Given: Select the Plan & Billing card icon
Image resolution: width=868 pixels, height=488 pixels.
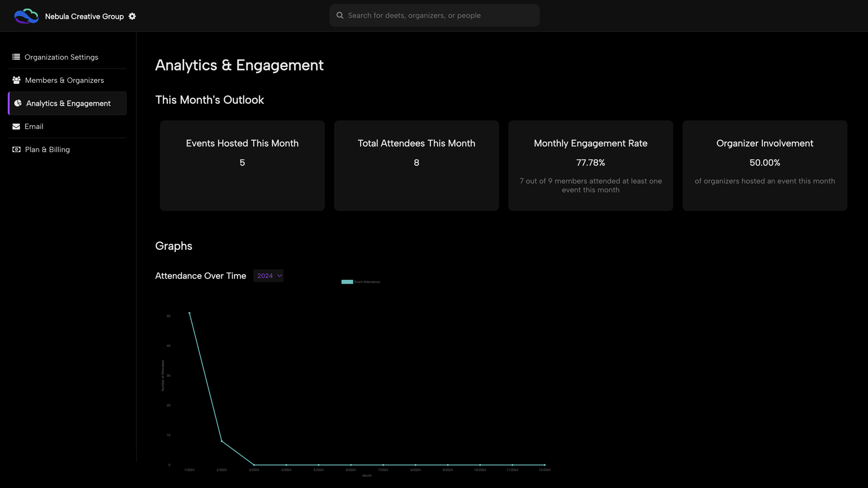Looking at the screenshot, I should click(16, 150).
